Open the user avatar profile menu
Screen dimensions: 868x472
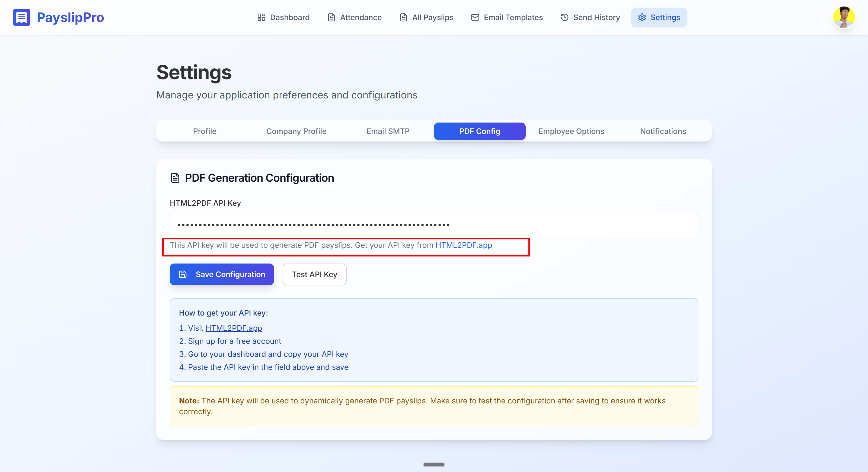(844, 18)
